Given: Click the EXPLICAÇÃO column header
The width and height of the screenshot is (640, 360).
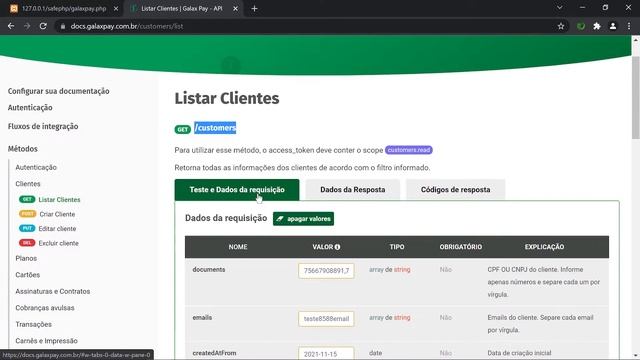Looking at the screenshot, I should 544,247.
